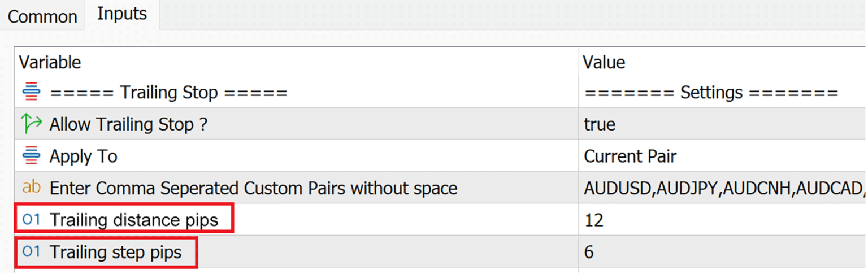Viewport: 868px width, 274px height.
Task: Click the '======= Settings =======' value cell
Action: pyautogui.click(x=710, y=92)
